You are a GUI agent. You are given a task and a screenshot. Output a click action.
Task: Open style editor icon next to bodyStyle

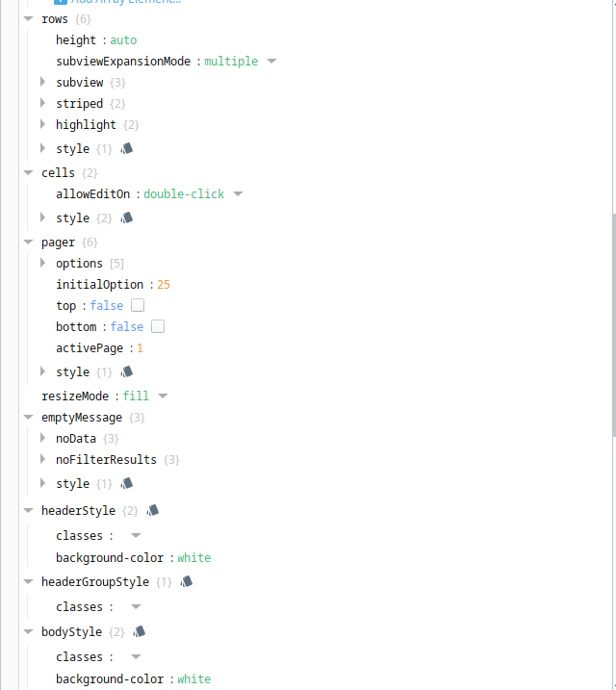pyautogui.click(x=139, y=632)
